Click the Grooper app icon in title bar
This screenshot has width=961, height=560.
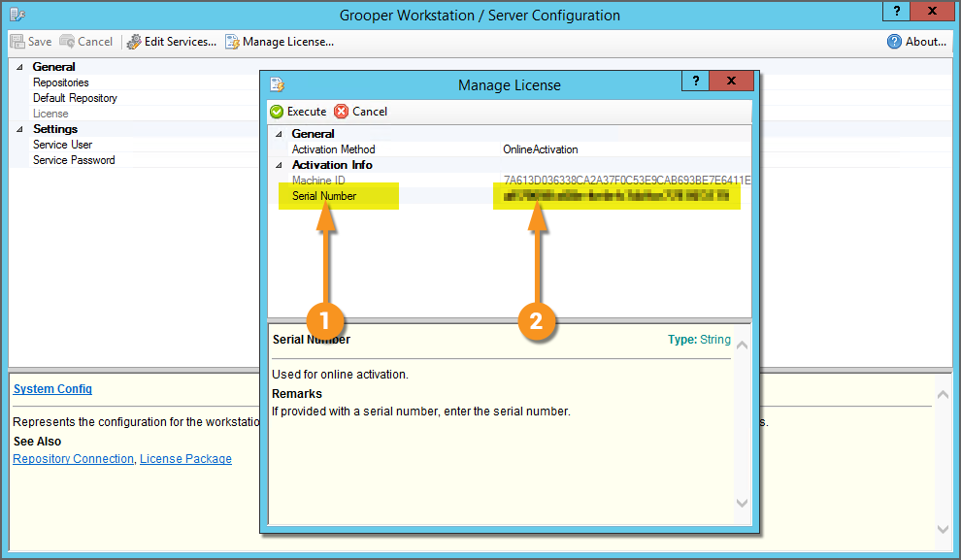click(17, 15)
